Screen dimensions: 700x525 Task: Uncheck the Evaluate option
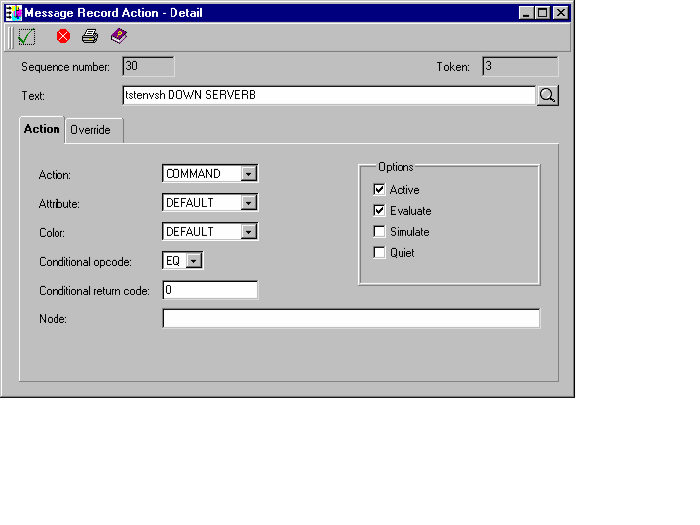click(379, 210)
